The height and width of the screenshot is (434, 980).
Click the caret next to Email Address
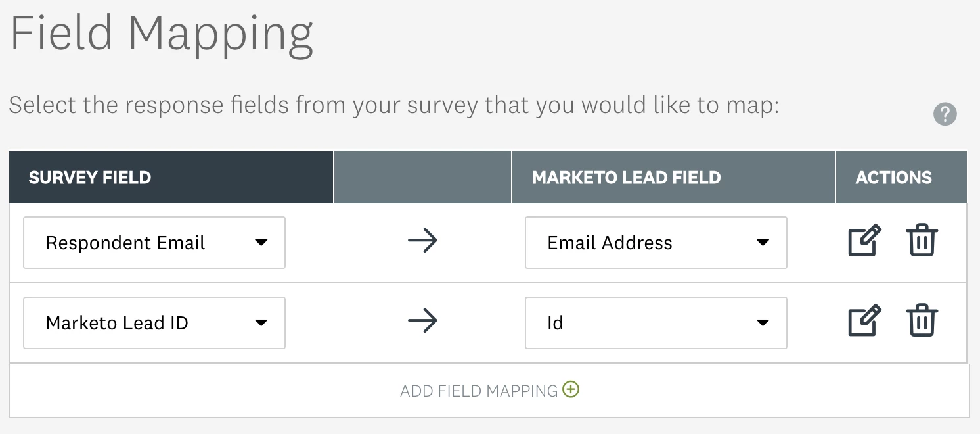763,243
